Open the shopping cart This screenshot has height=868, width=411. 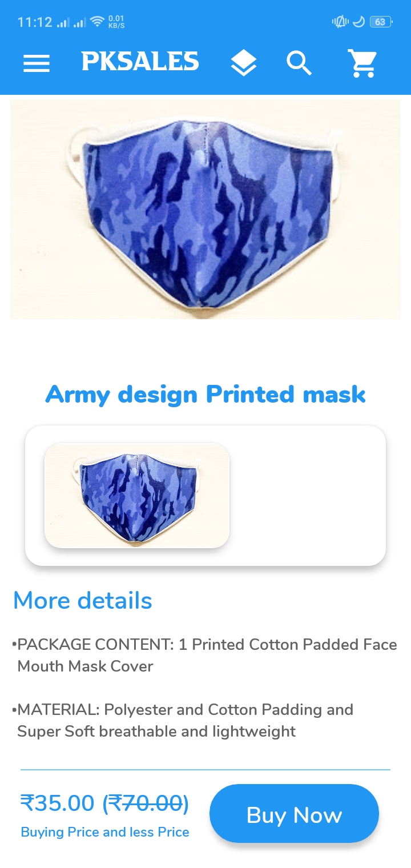click(362, 63)
